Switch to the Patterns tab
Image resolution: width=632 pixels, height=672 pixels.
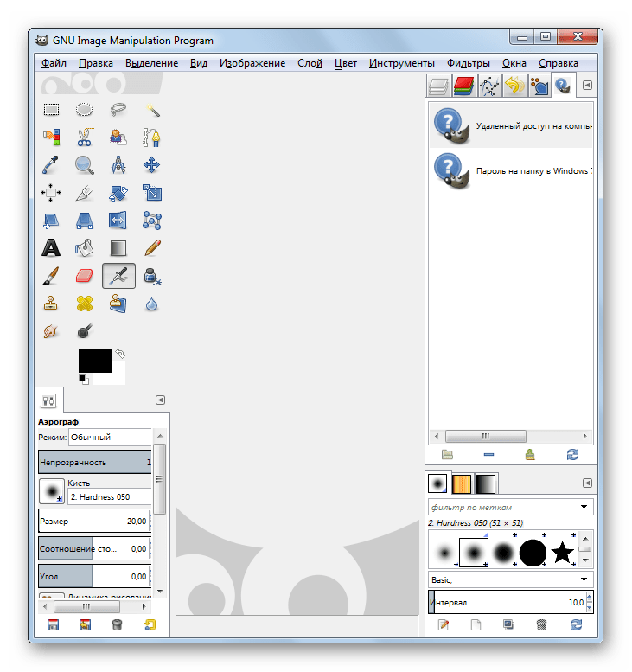(x=462, y=483)
